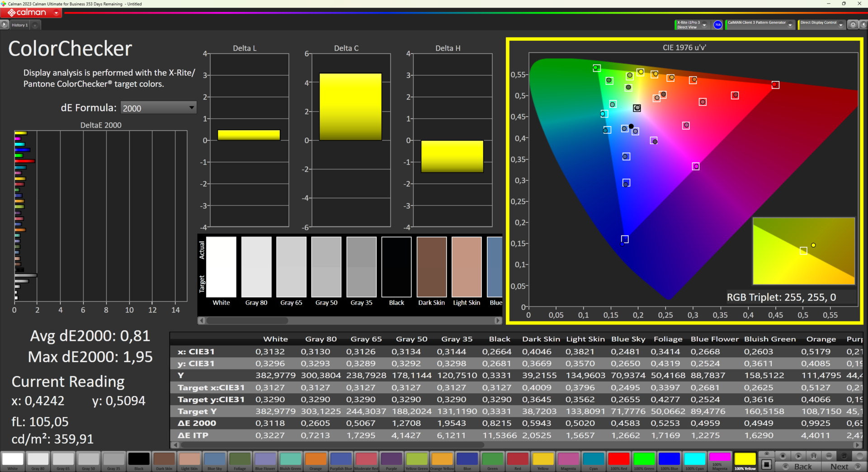Select the Moderate Red bottom swatch
The width and height of the screenshot is (868, 472).
click(x=366, y=461)
